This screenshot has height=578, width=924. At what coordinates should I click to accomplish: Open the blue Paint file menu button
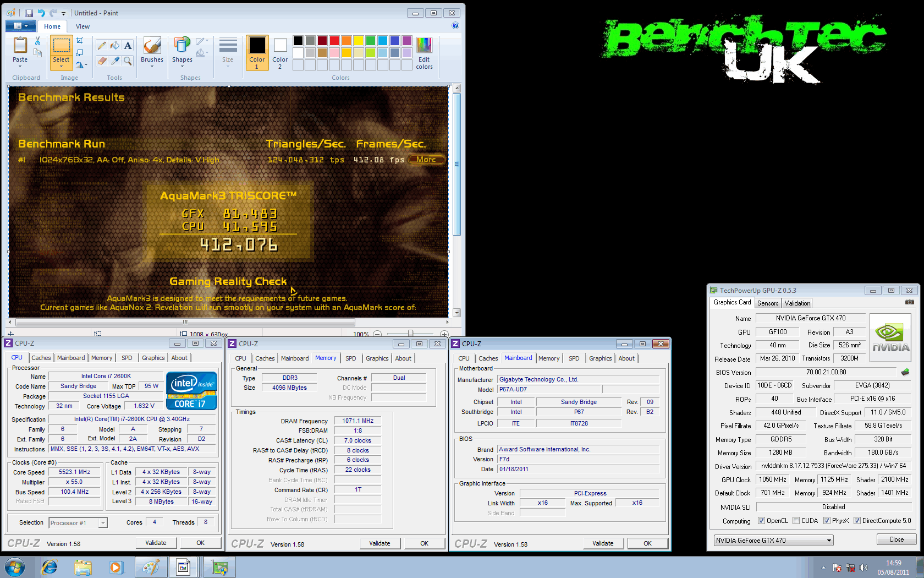[20, 26]
